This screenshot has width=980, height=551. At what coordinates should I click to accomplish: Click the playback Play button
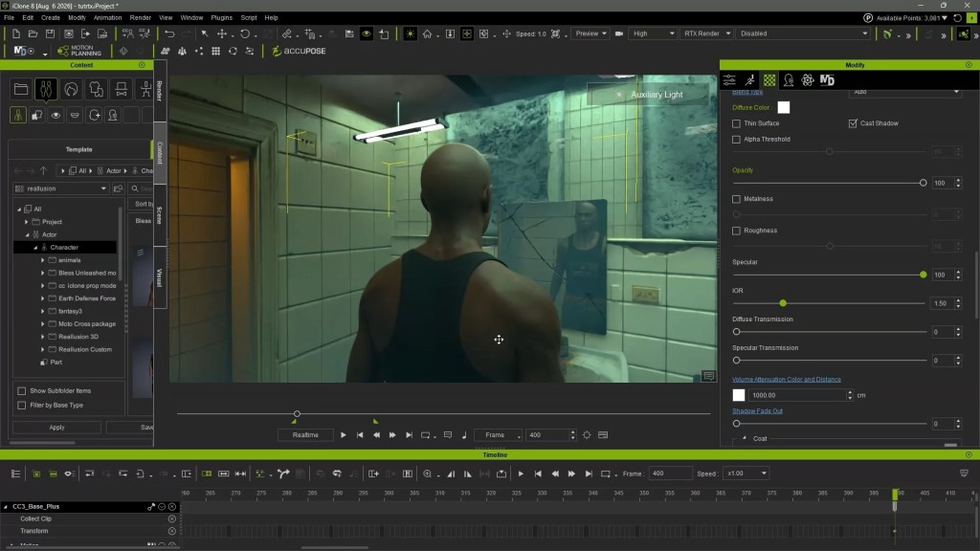click(x=344, y=435)
